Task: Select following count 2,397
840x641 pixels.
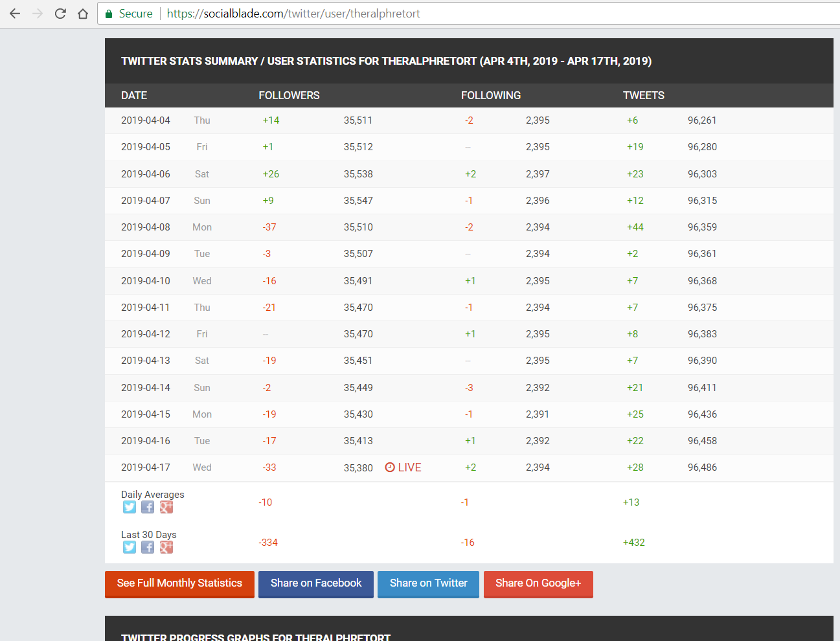Action: pyautogui.click(x=538, y=174)
